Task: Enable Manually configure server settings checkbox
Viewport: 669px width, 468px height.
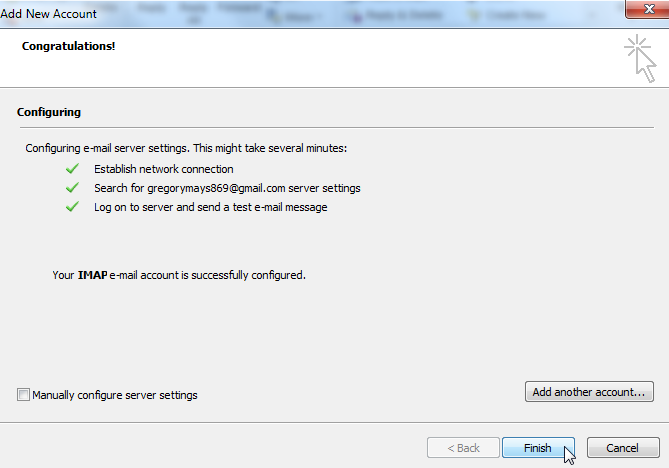Action: [24, 395]
